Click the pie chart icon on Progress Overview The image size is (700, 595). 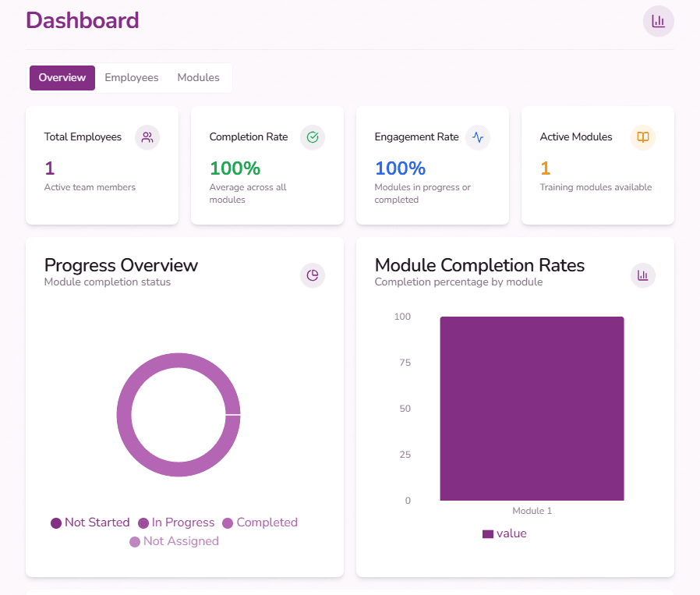pos(312,275)
